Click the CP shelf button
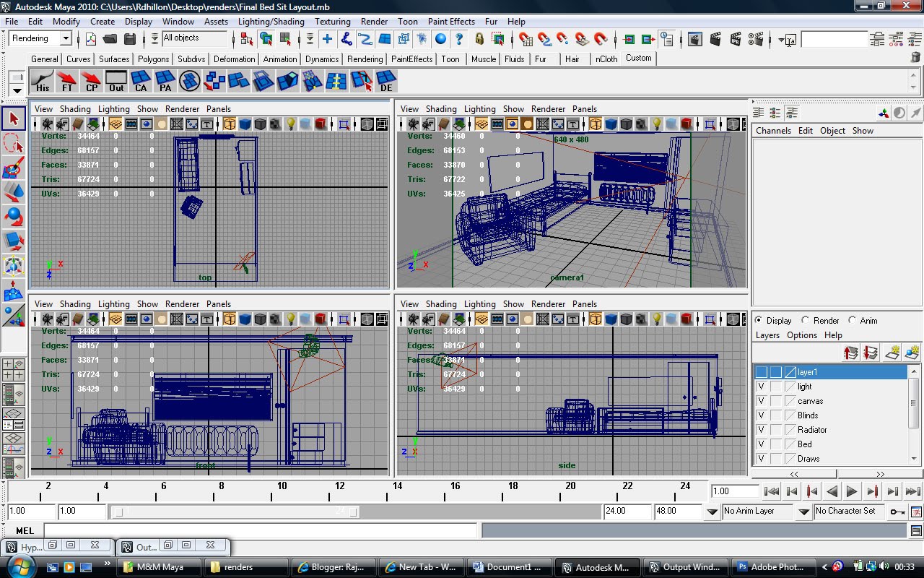The height and width of the screenshot is (578, 924). click(x=92, y=81)
